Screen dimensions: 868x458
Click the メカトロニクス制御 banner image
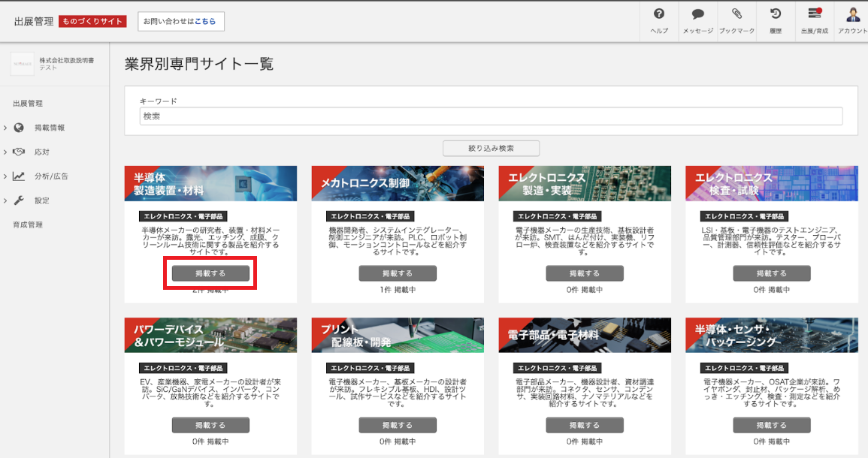point(398,183)
